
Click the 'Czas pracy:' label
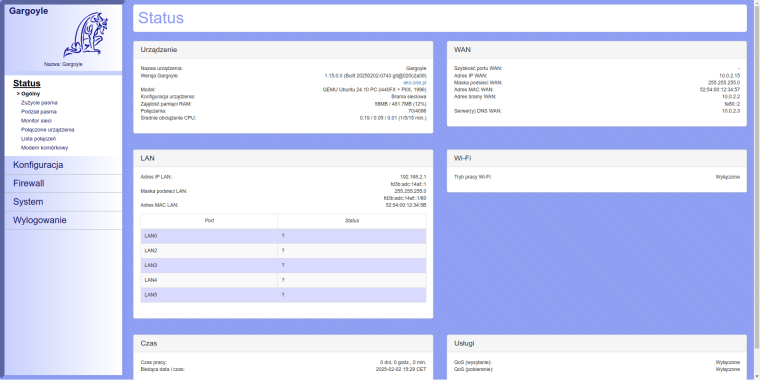point(154,362)
